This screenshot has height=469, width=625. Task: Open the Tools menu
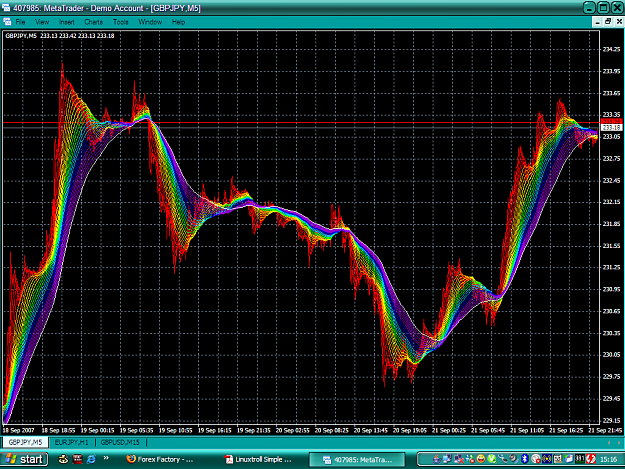[x=120, y=22]
